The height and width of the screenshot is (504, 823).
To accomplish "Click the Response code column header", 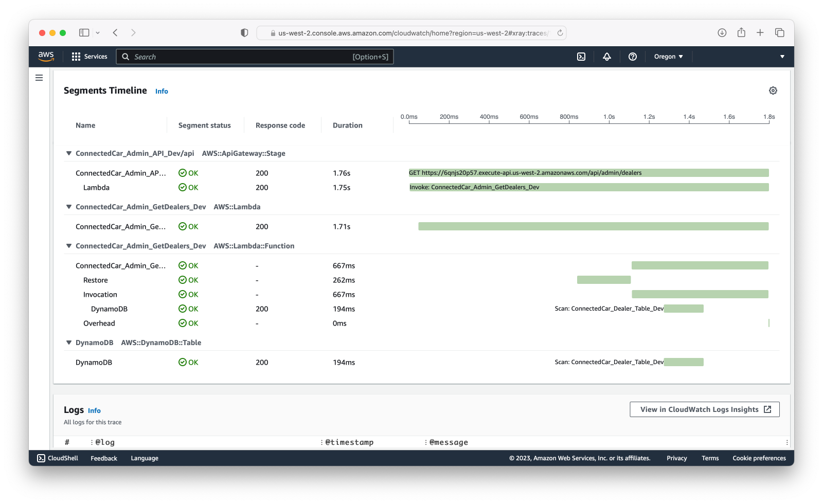I will (280, 125).
